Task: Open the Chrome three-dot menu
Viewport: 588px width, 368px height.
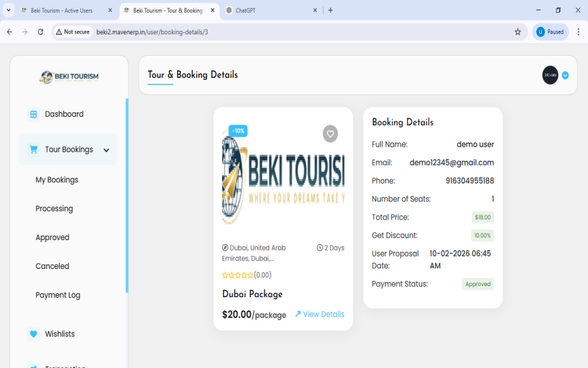Action: tap(578, 32)
